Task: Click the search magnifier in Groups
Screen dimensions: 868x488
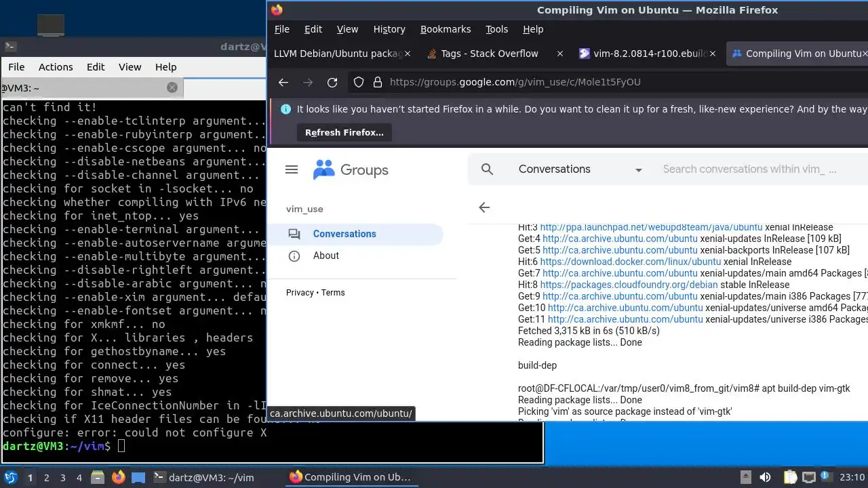Action: pos(487,169)
